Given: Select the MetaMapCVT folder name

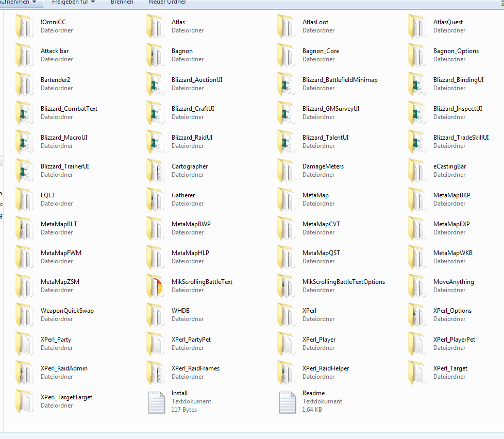Looking at the screenshot, I should click(321, 224).
